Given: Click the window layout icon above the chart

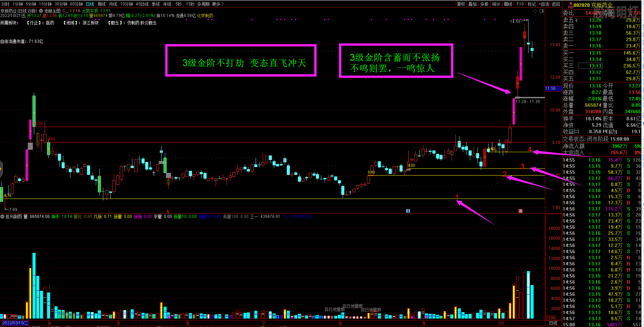Looking at the screenshot, I should pos(542,11).
